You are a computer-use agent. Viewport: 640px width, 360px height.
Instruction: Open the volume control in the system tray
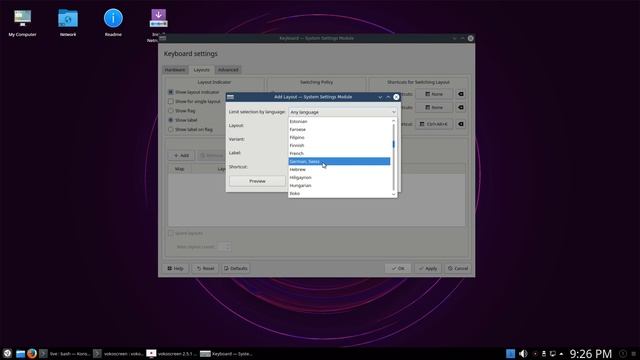(x=523, y=353)
